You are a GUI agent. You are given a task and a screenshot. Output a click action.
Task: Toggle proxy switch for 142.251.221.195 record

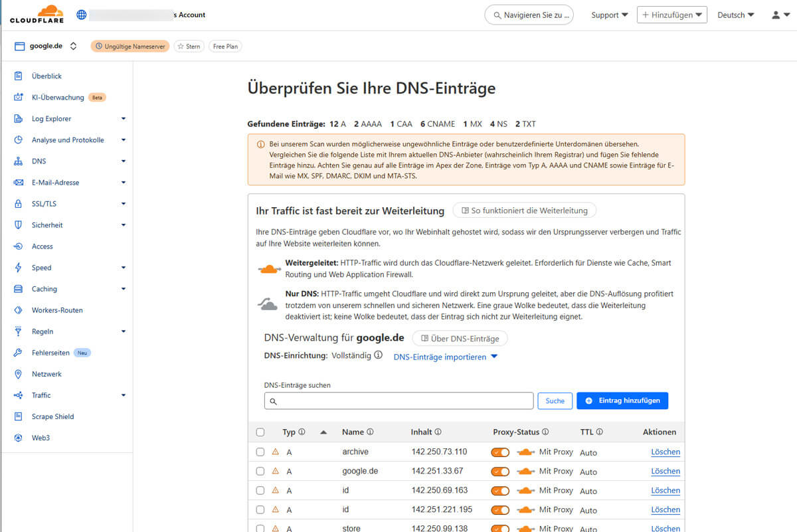(500, 510)
